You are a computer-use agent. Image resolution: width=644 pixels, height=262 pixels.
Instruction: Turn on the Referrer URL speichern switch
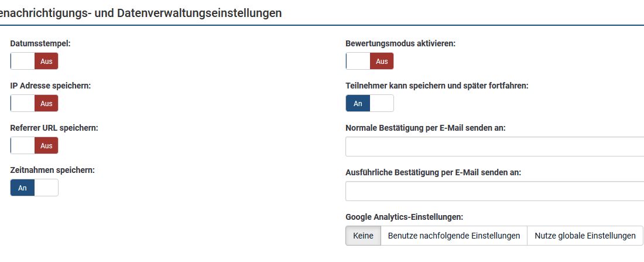[x=34, y=145]
